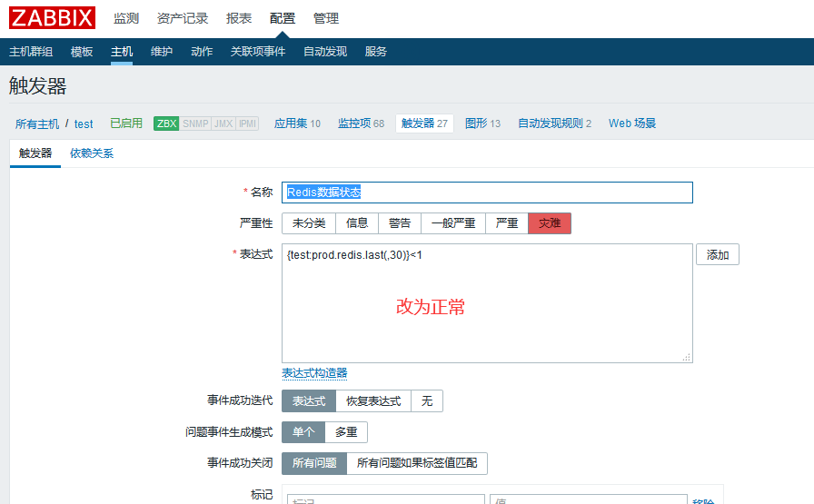
Task: Set severity to 警告
Action: [x=400, y=223]
